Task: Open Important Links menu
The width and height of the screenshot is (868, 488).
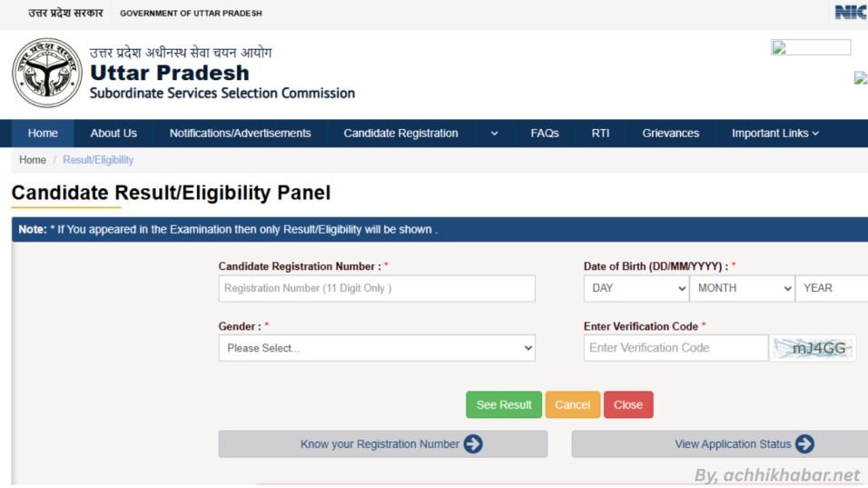Action: click(x=775, y=134)
